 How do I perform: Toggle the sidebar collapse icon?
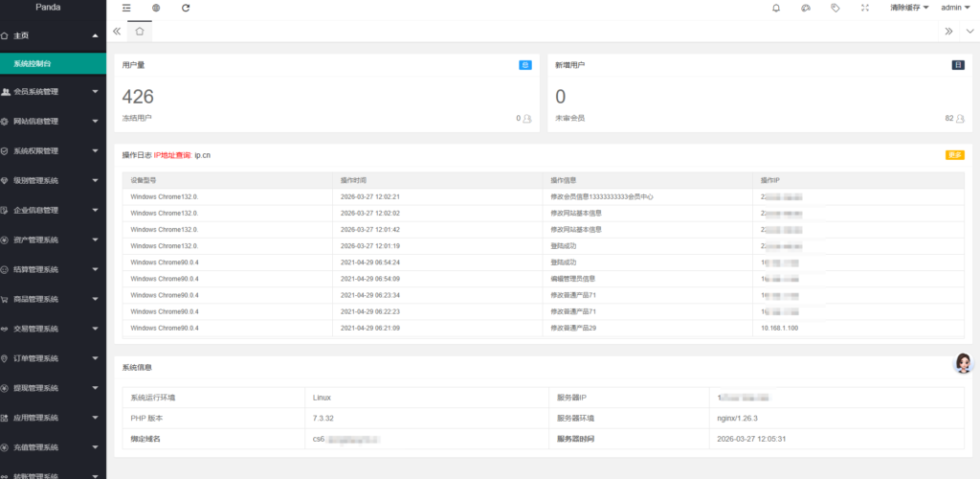pyautogui.click(x=126, y=8)
